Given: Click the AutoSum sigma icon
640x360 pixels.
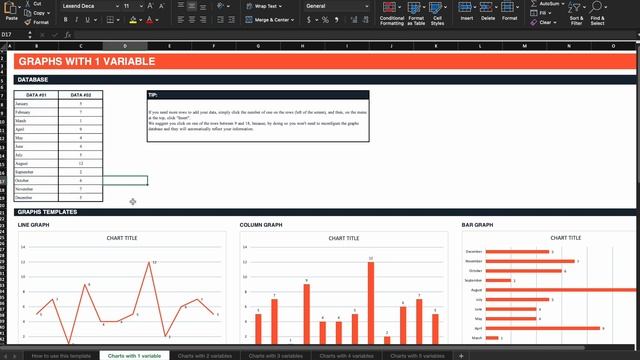Looking at the screenshot, I should [534, 4].
